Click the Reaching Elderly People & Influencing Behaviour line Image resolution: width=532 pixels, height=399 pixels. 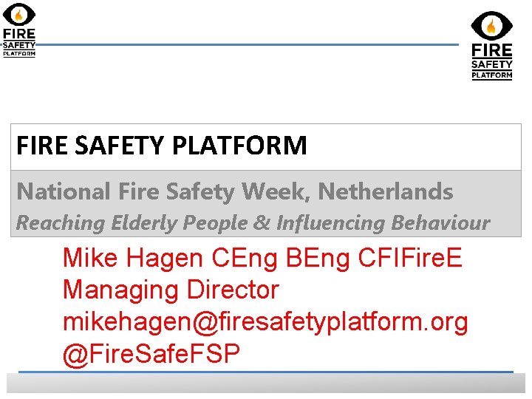click(x=253, y=223)
